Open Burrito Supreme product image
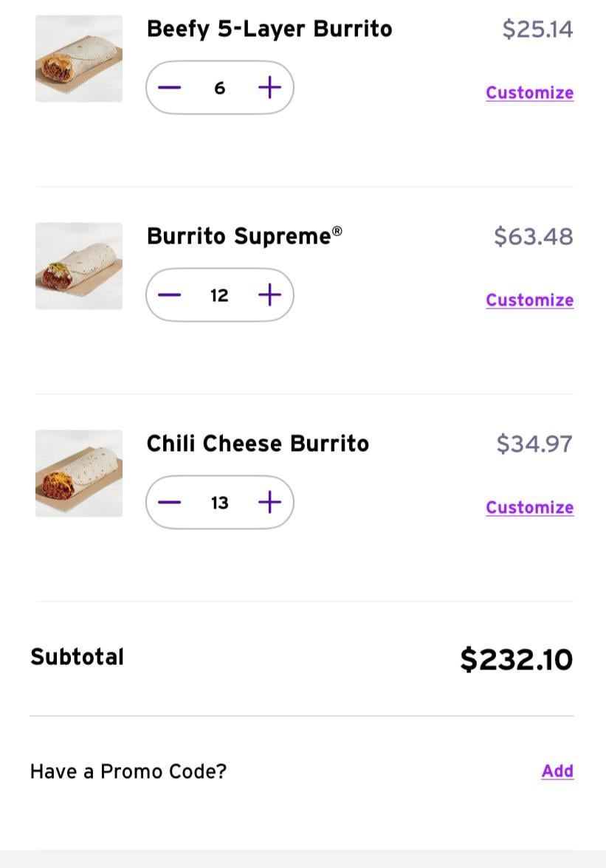The width and height of the screenshot is (606, 868). [x=79, y=266]
